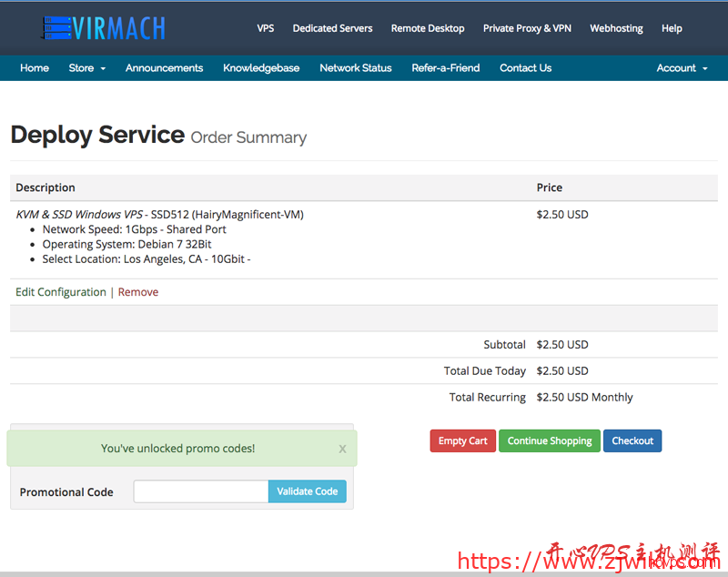This screenshot has width=728, height=577.
Task: Click Help in the top header
Action: [672, 28]
